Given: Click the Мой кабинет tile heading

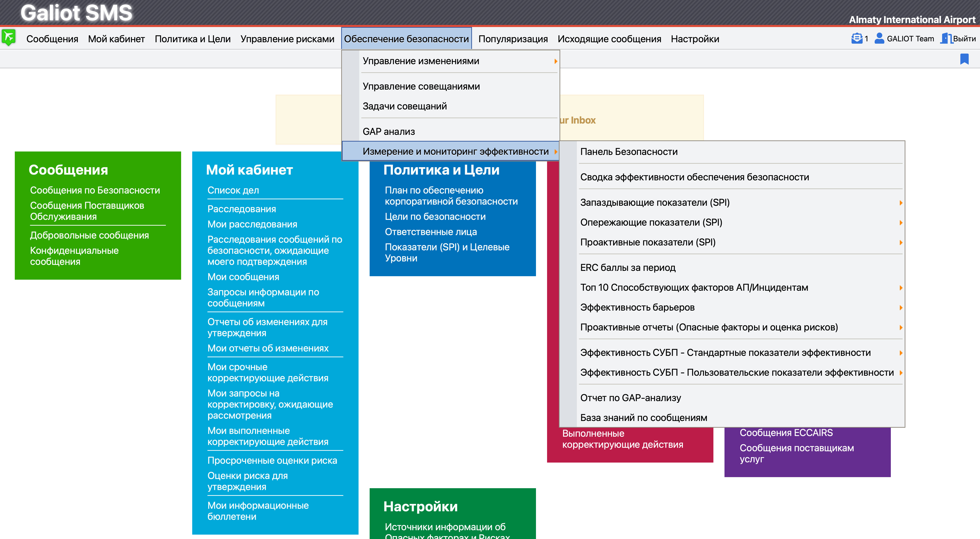Looking at the screenshot, I should [249, 170].
